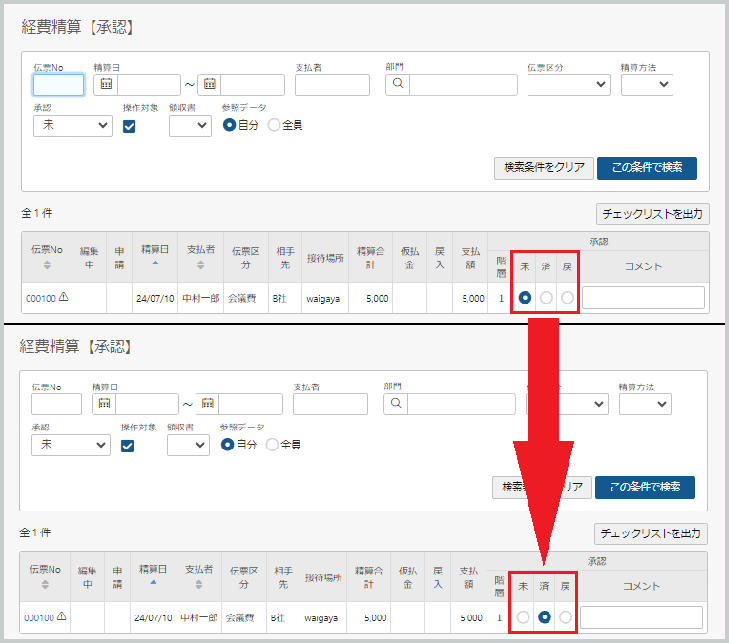The image size is (729, 643).
Task: Select 戻 approval radio in lower table row
Action: (x=565, y=617)
